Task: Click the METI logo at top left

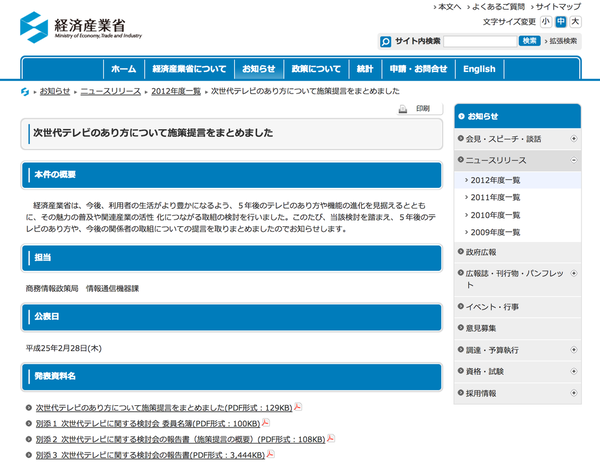Action: tap(81, 27)
